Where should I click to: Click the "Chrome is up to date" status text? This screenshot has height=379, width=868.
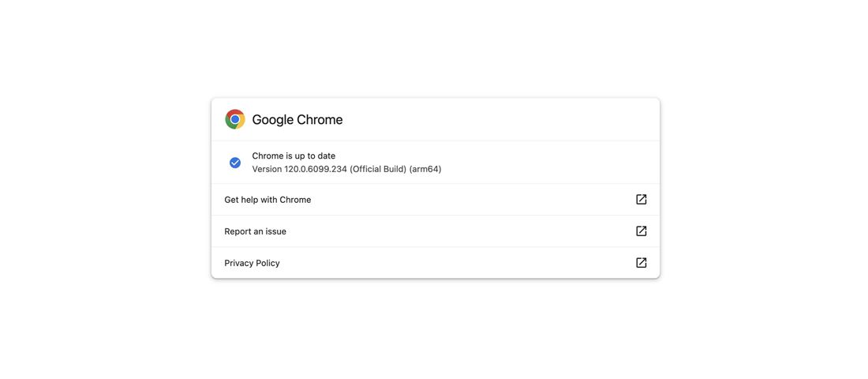pos(294,156)
